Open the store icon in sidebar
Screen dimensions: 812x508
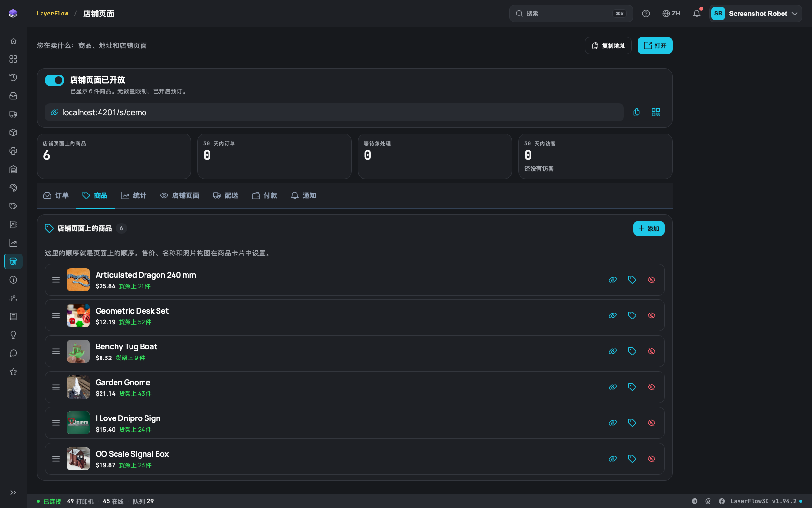coord(14,261)
